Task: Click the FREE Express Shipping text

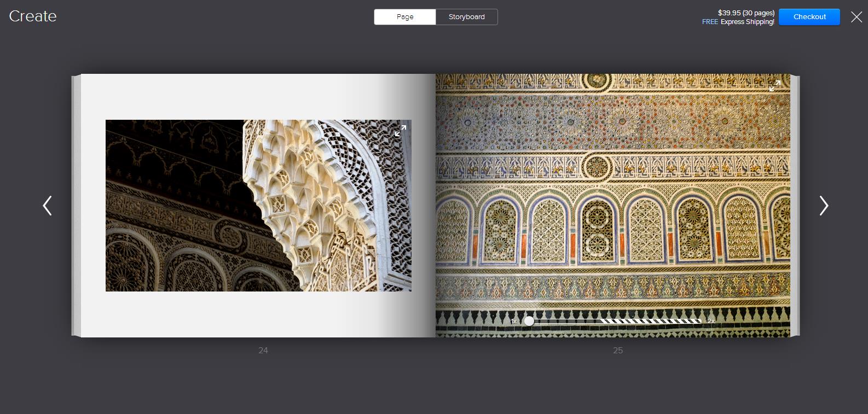Action: 738,22
